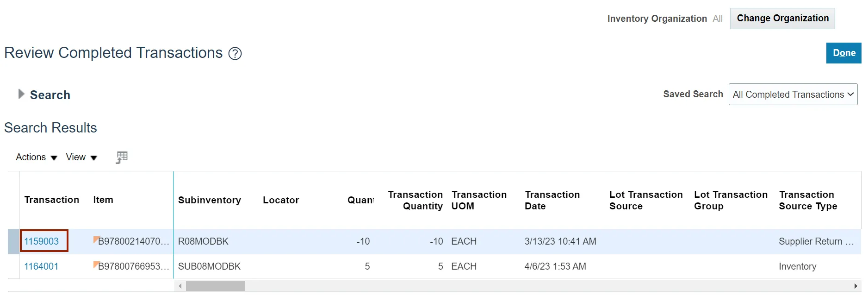Image resolution: width=868 pixels, height=296 pixels.
Task: Click the flag icon on item B97800214070
Action: point(96,239)
